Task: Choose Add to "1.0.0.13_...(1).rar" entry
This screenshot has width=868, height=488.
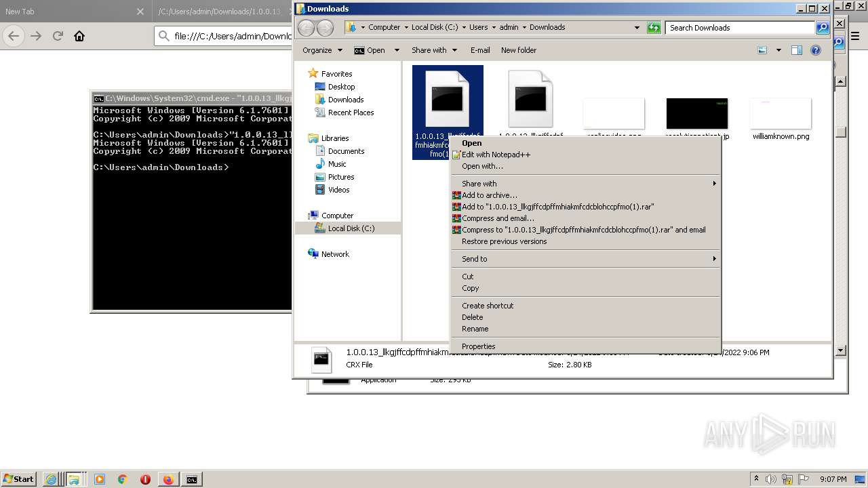Action: [585, 207]
